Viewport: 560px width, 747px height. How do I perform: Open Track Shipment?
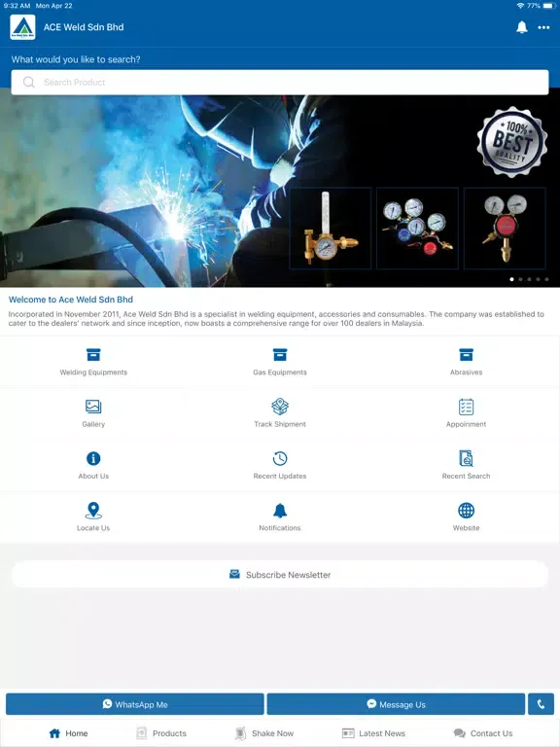[280, 413]
